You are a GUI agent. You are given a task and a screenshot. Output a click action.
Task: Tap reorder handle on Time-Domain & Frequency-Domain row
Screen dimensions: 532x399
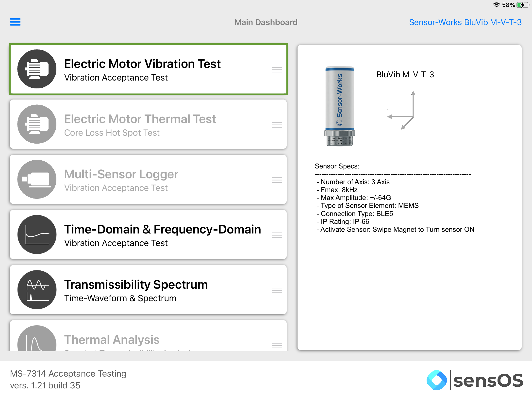(277, 235)
